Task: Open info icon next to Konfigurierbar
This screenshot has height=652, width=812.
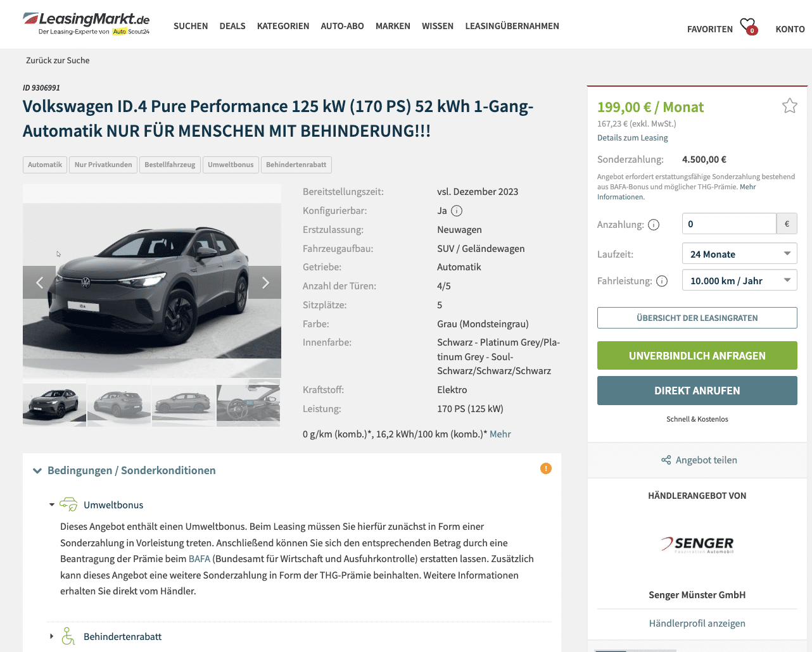Action: click(457, 211)
